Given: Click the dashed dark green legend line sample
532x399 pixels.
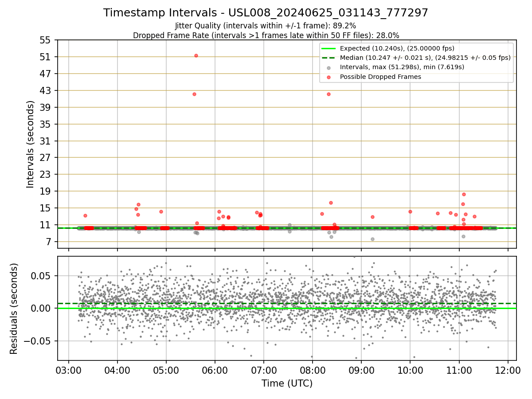Looking at the screenshot, I should pos(329,58).
